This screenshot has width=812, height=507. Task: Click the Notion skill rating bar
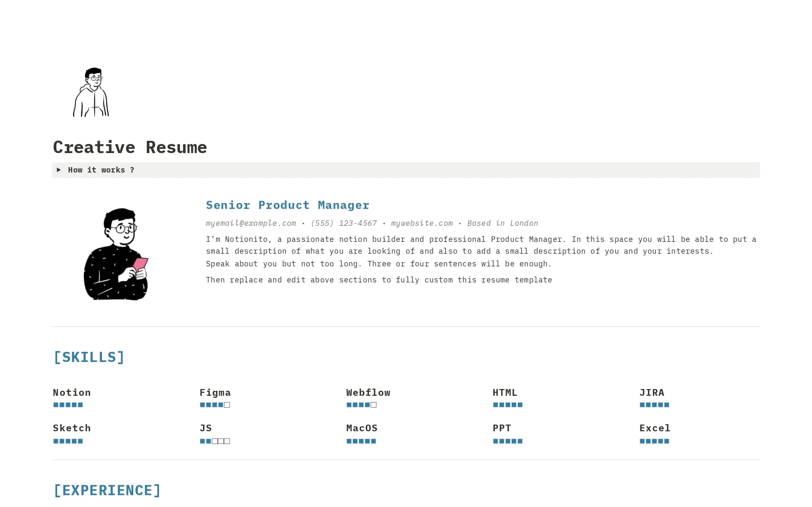68,405
